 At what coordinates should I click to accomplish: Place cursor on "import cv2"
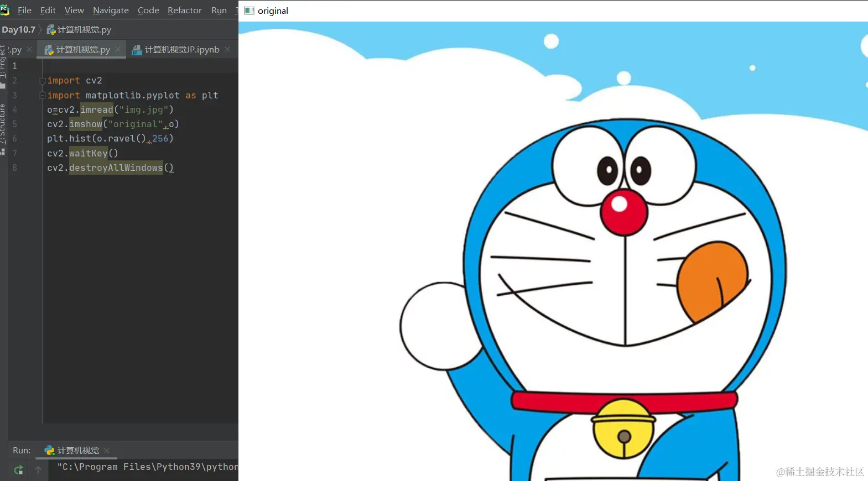click(75, 81)
